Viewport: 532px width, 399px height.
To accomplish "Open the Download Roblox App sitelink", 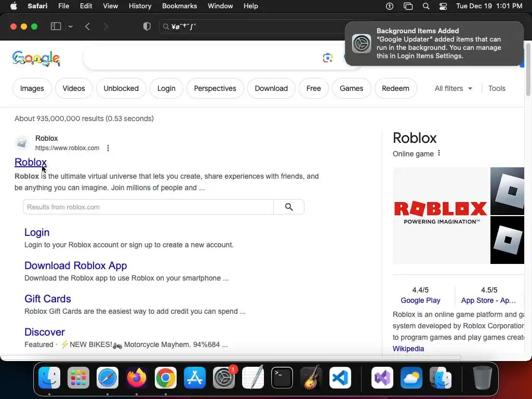I will [76, 265].
